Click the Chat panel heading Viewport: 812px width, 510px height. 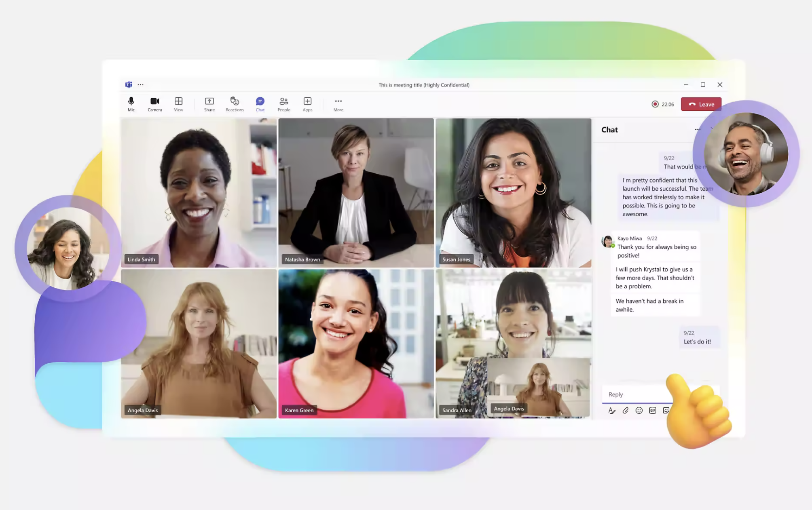pos(609,130)
